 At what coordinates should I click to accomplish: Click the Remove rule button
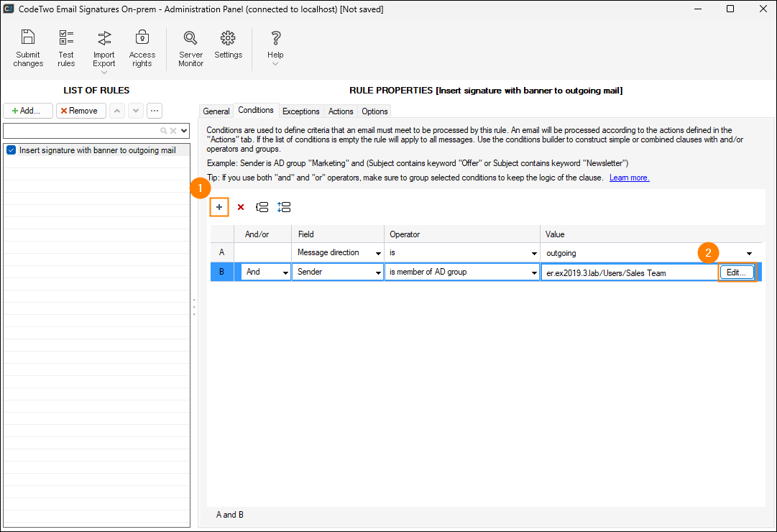(81, 111)
